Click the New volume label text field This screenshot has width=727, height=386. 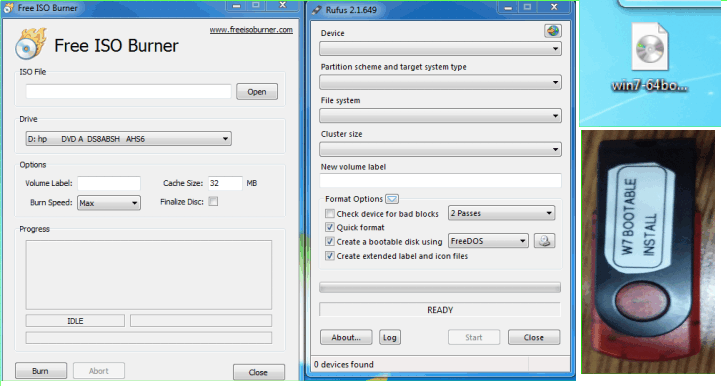point(440,181)
